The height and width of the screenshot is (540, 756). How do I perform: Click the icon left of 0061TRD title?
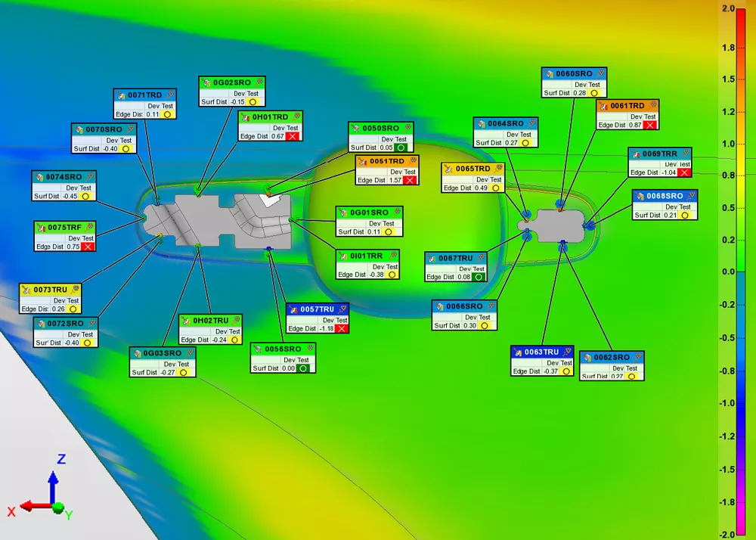604,106
